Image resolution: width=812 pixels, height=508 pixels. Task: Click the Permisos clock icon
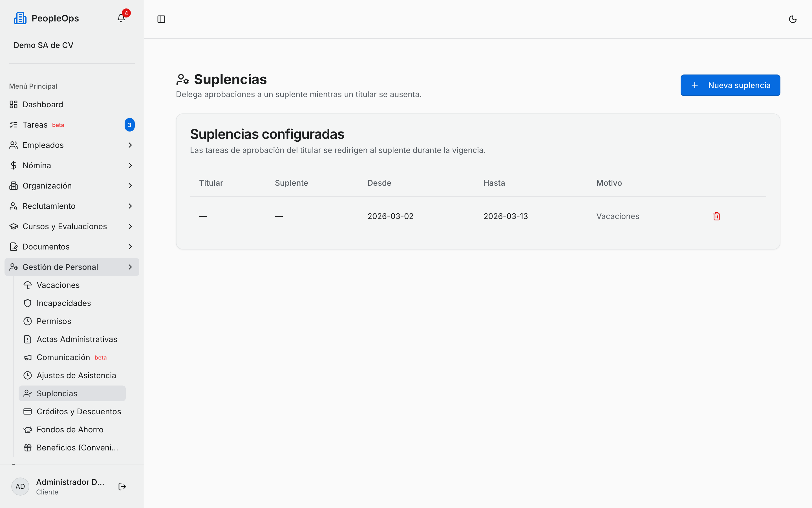28,321
